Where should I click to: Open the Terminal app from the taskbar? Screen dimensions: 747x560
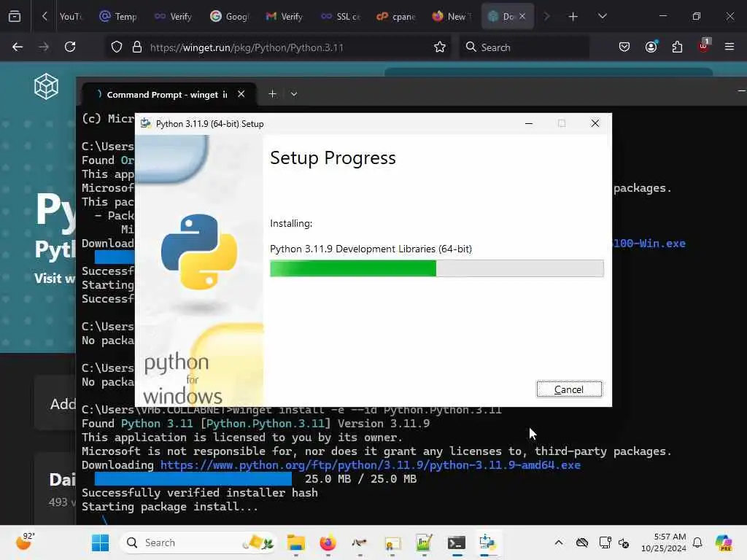(457, 542)
